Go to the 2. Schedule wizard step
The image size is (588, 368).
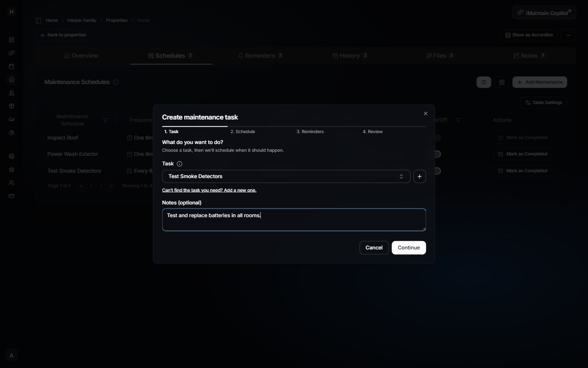click(243, 131)
